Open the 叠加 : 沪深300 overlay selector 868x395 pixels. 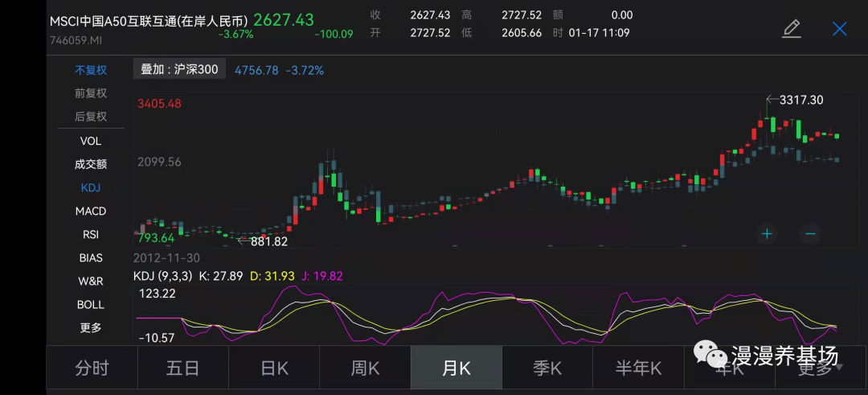pos(179,70)
